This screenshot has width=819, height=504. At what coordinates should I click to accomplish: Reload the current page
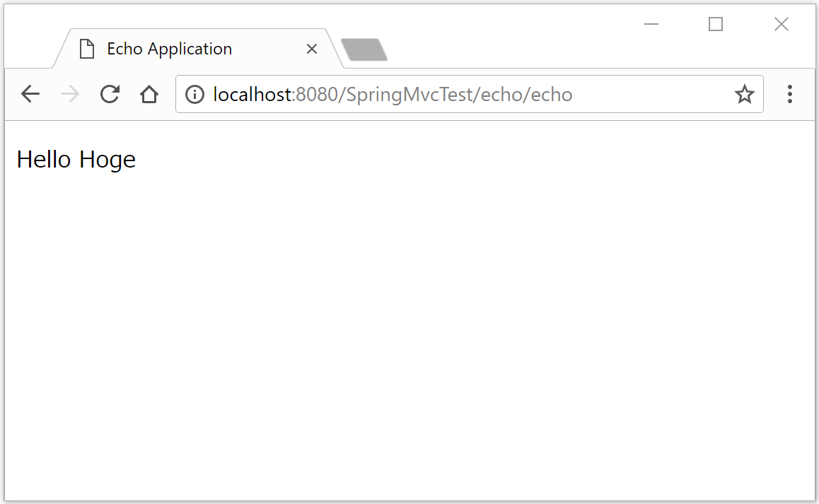click(x=110, y=93)
